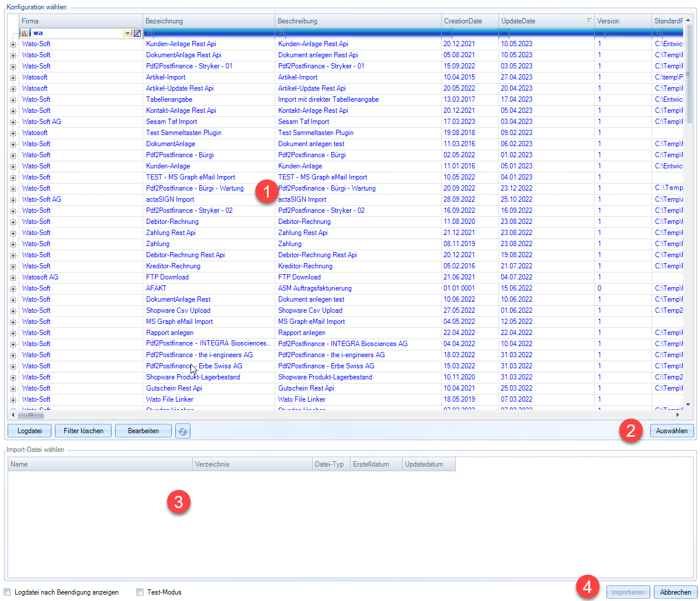
Task: Click the filter operator icon under Bezeichnung
Action: (149, 33)
